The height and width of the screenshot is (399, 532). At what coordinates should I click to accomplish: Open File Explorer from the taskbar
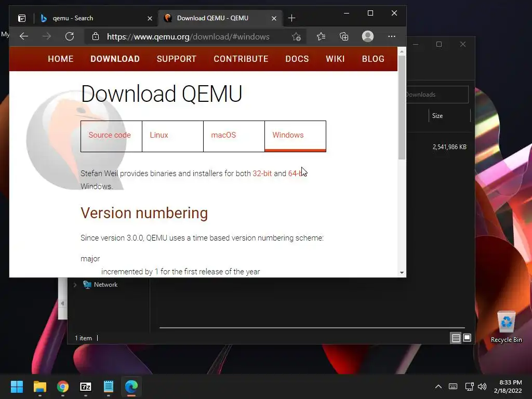39,387
